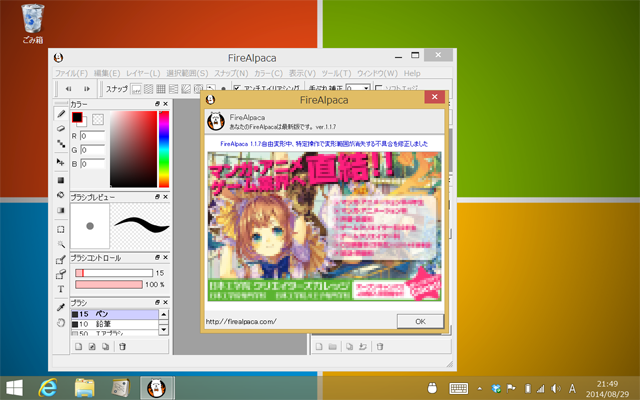Viewport: 640px width, 400px height.
Task: Adjust the brush opacity slider at 100%
Action: click(109, 284)
